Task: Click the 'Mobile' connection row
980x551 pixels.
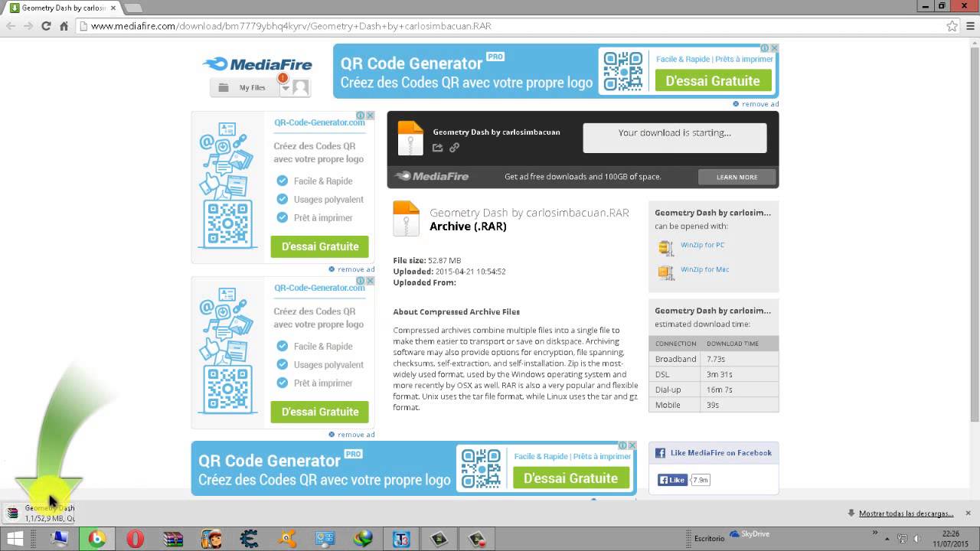Action: (714, 405)
